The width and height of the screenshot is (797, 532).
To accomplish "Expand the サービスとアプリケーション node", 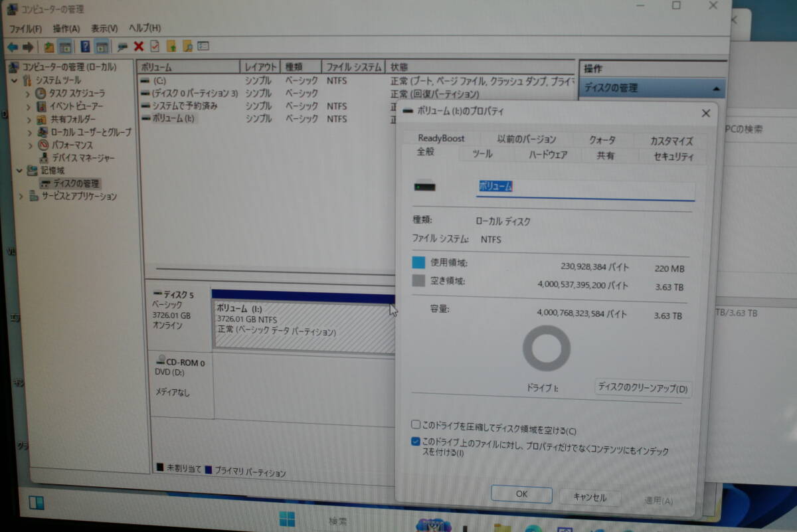I will pyautogui.click(x=21, y=197).
